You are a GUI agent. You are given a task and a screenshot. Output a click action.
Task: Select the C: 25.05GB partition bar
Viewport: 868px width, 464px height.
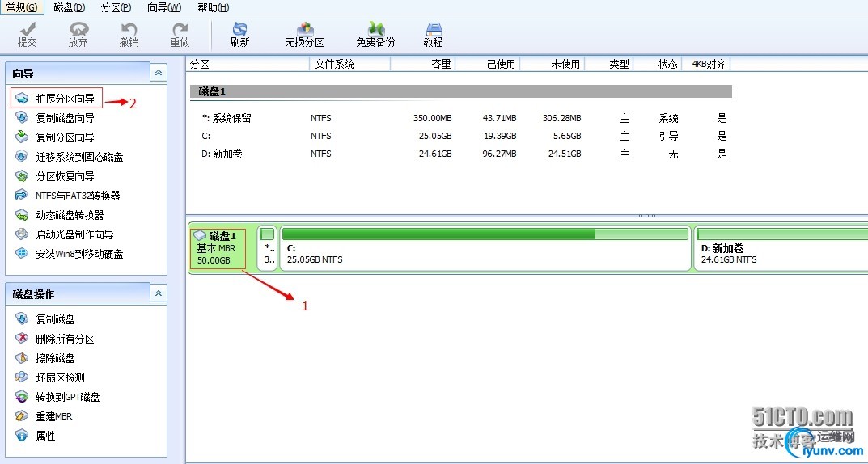tap(485, 248)
